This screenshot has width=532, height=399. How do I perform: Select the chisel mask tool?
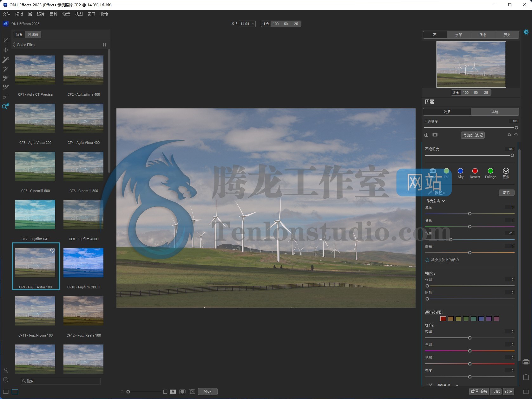point(6,87)
